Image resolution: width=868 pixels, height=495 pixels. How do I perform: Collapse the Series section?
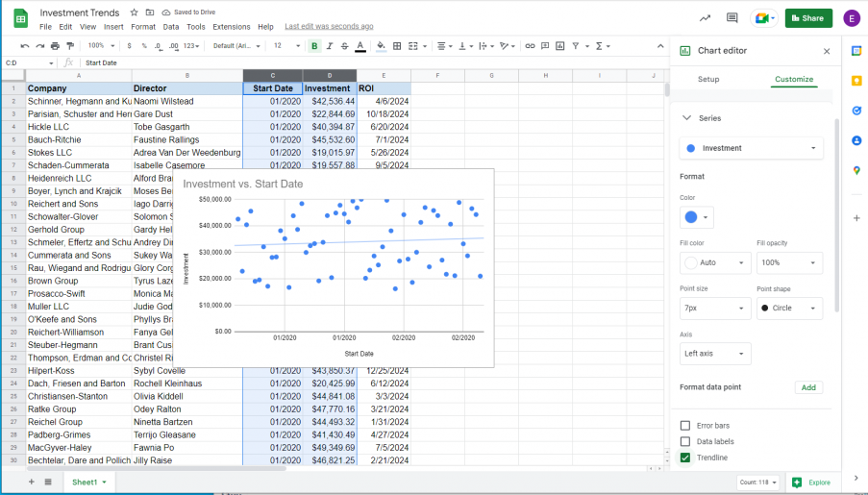click(686, 118)
